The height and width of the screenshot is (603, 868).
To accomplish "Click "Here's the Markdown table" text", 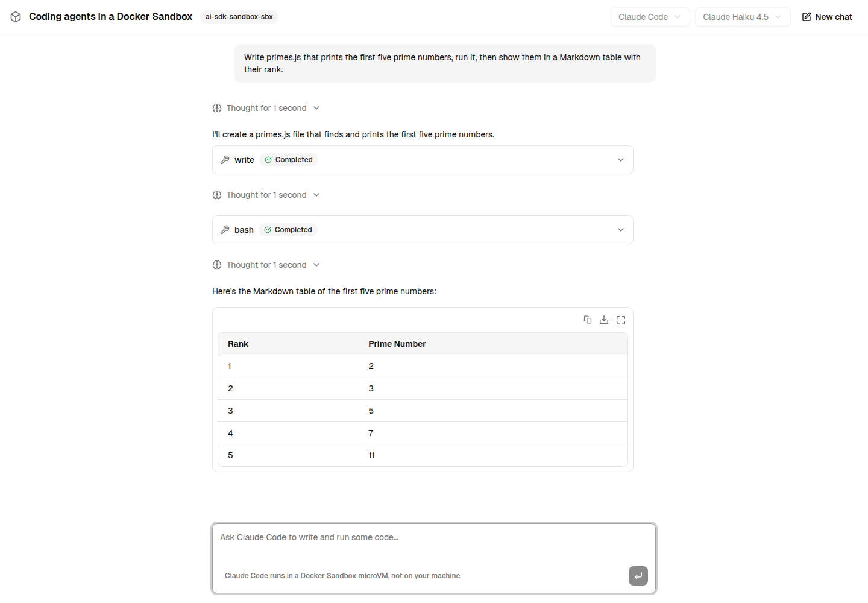I will pyautogui.click(x=324, y=291).
